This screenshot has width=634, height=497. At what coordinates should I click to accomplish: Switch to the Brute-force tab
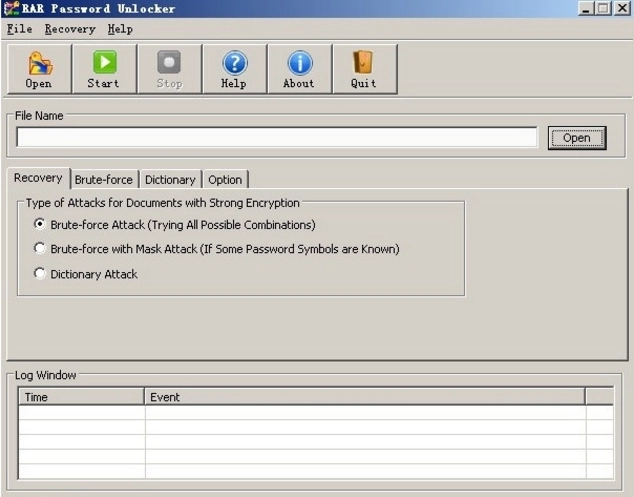[x=103, y=180]
